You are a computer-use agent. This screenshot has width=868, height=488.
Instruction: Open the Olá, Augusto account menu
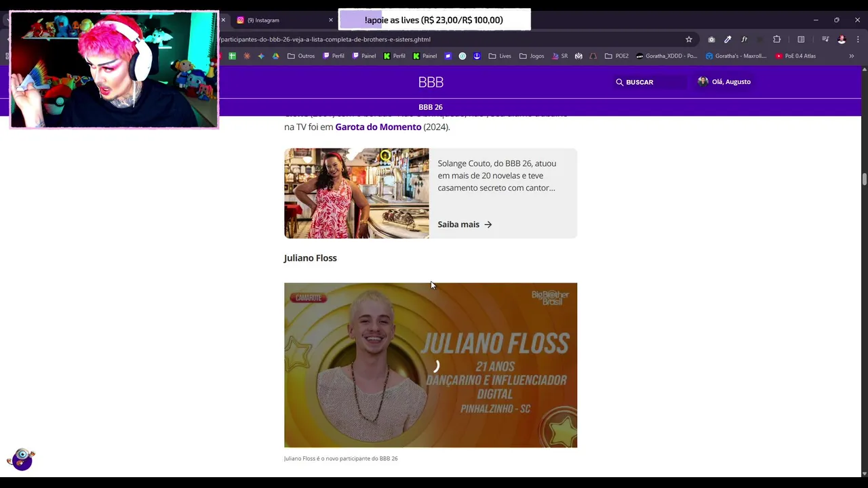(x=724, y=82)
